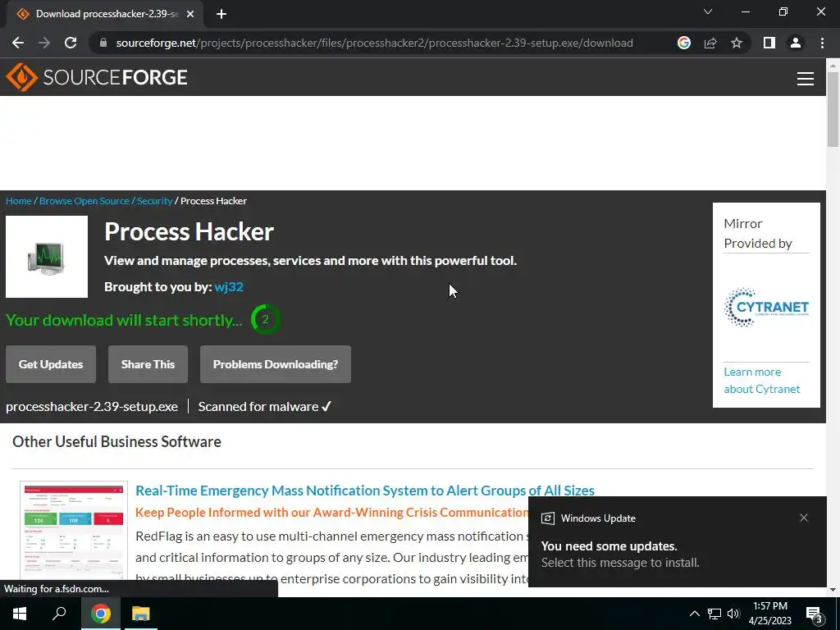Click the SourceForge logo
The image size is (840, 630).
[97, 77]
